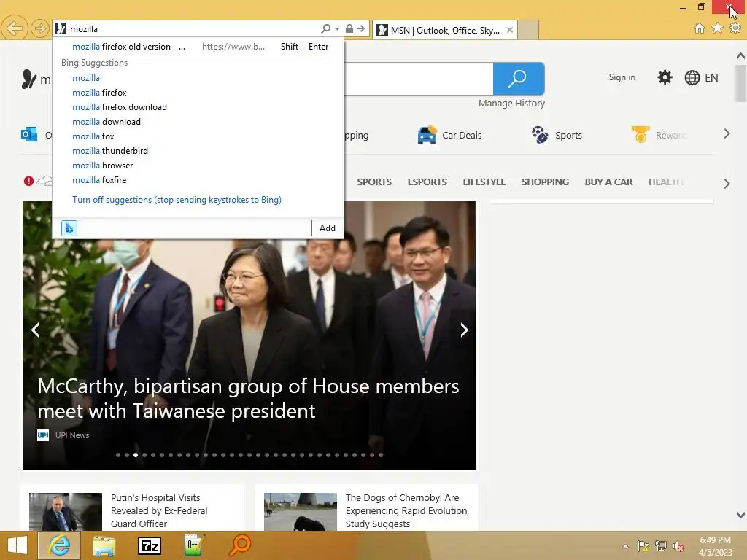This screenshot has width=747, height=560.
Task: Select 'mozilla thunderbird' suggestion
Action: tap(110, 151)
